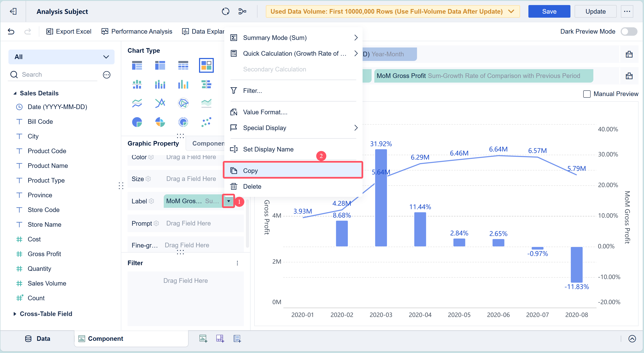Choose Set Display Name menu item
Image resolution: width=644 pixels, height=353 pixels.
(293, 149)
